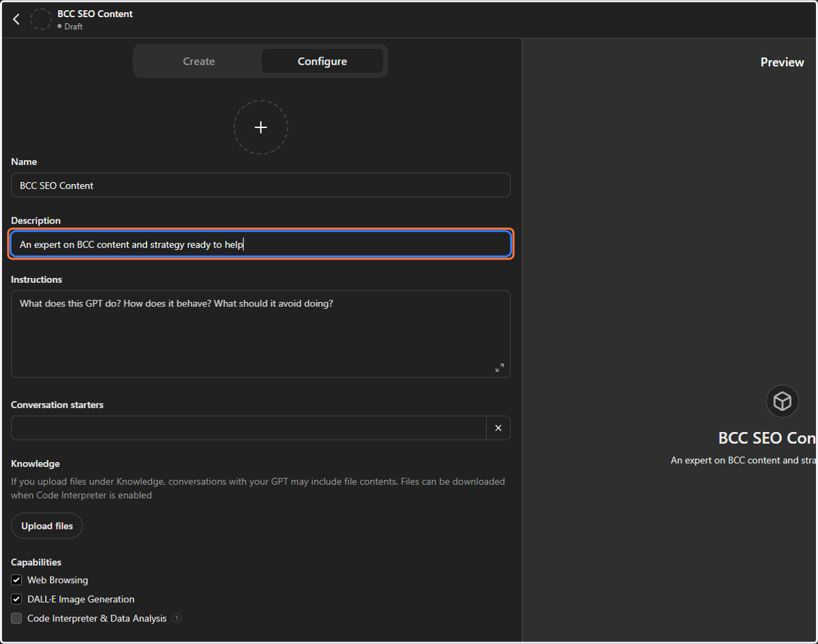818x644 pixels.
Task: Click the cube icon in the Preview pane
Action: click(782, 401)
